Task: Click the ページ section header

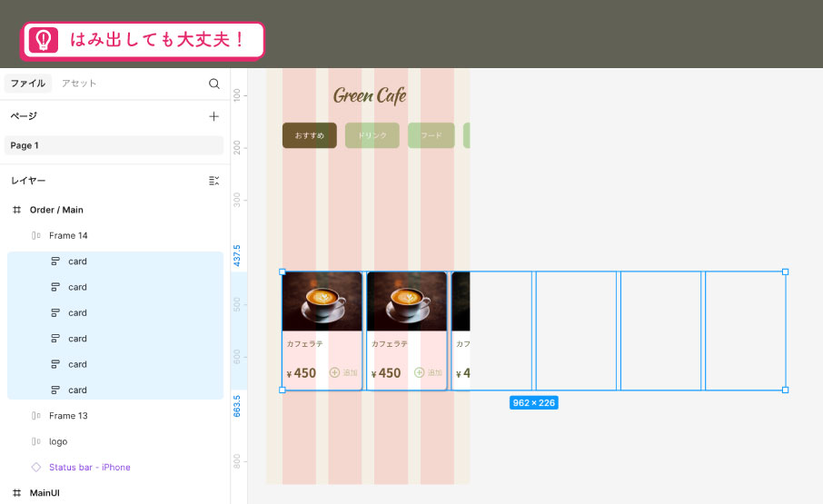Action: [x=24, y=116]
